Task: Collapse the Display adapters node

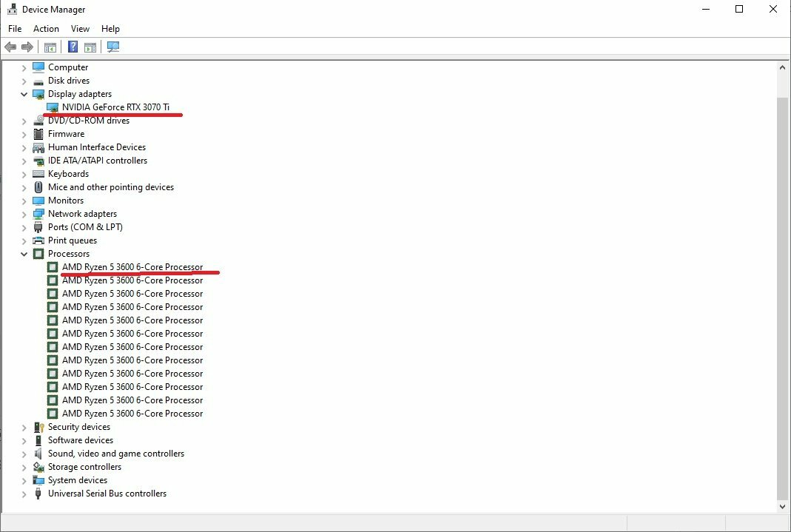Action: (24, 94)
